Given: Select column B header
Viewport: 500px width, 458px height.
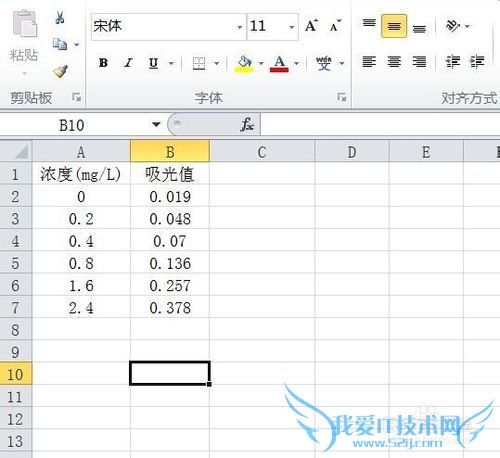Looking at the screenshot, I should pyautogui.click(x=170, y=152).
